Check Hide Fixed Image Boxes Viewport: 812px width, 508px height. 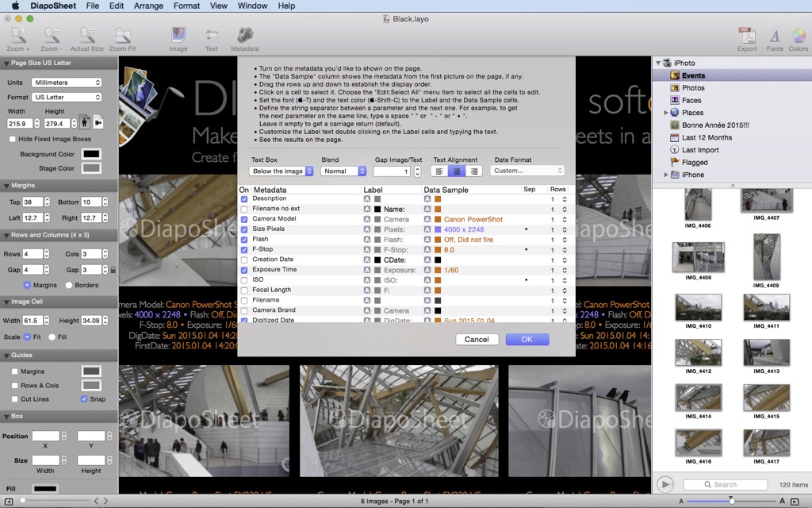pyautogui.click(x=13, y=139)
